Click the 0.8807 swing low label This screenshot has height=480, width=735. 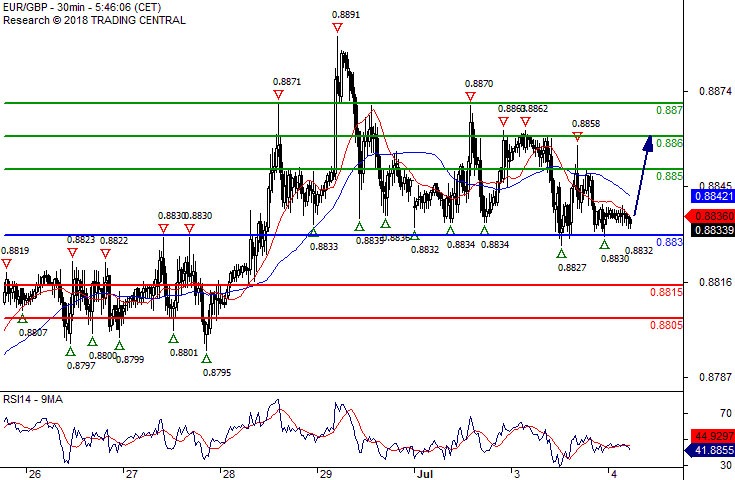click(33, 333)
